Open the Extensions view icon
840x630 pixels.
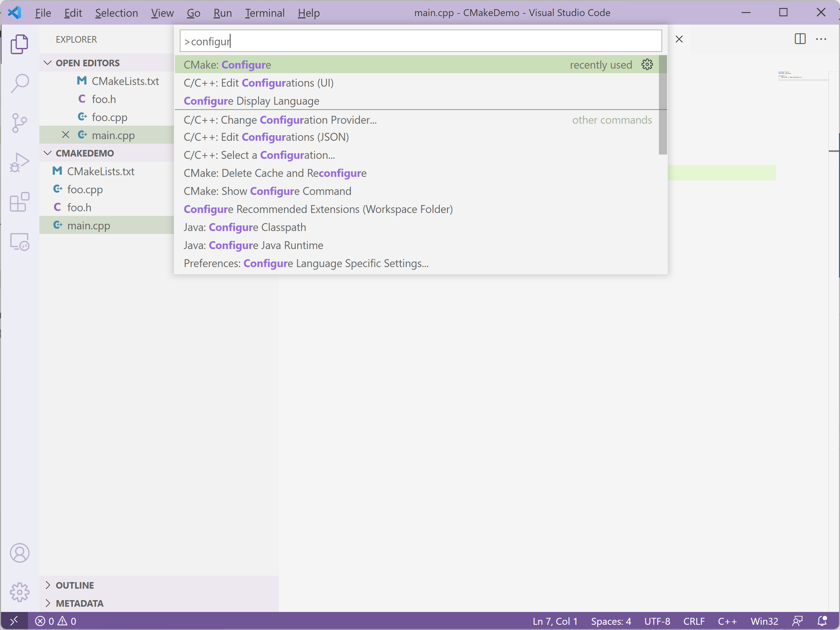click(x=19, y=202)
